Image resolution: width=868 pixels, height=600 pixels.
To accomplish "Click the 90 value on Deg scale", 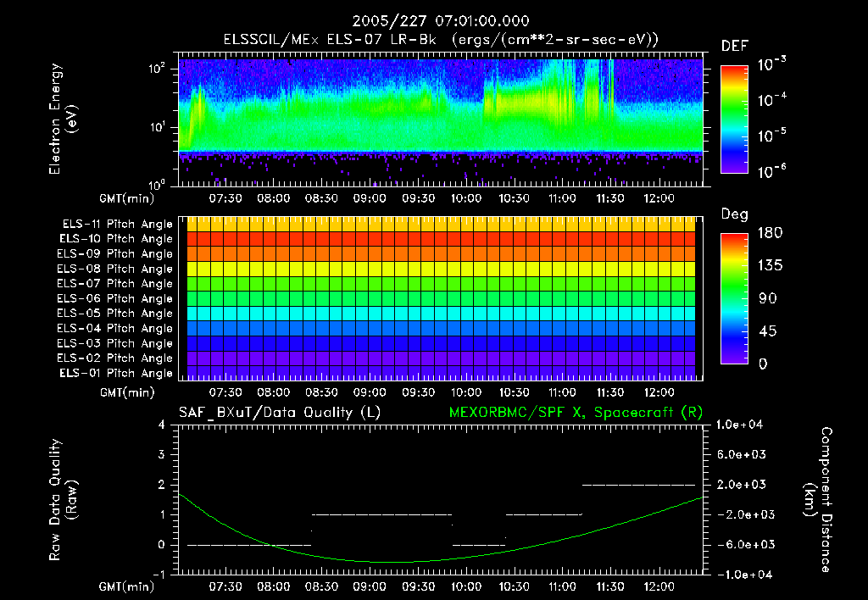I will pos(768,298).
